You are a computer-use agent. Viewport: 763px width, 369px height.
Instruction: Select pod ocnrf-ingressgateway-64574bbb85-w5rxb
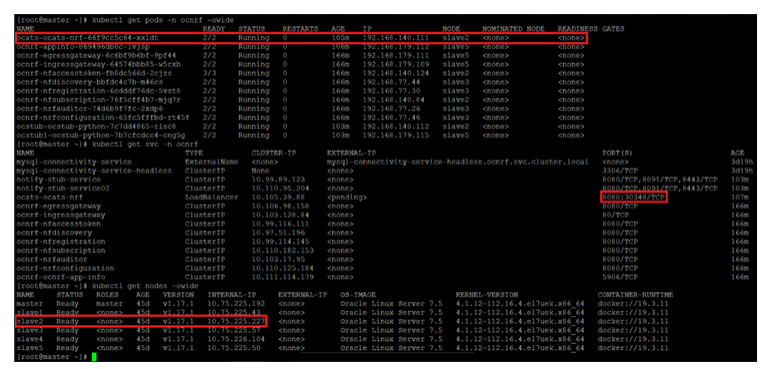98,64
